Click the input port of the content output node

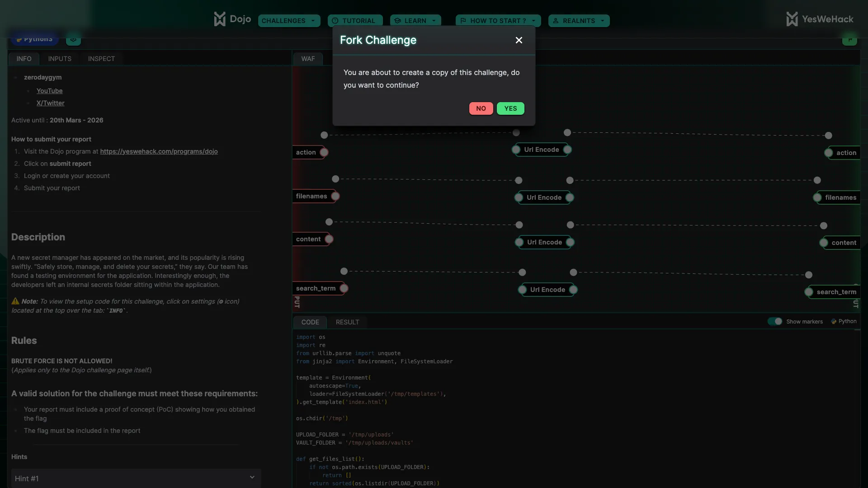(824, 243)
